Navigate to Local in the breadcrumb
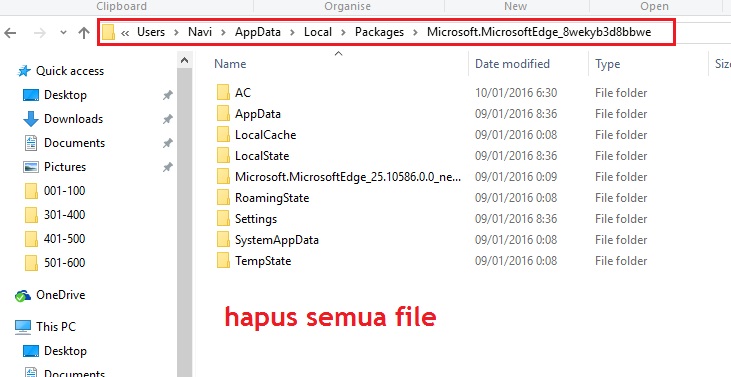 (x=318, y=32)
